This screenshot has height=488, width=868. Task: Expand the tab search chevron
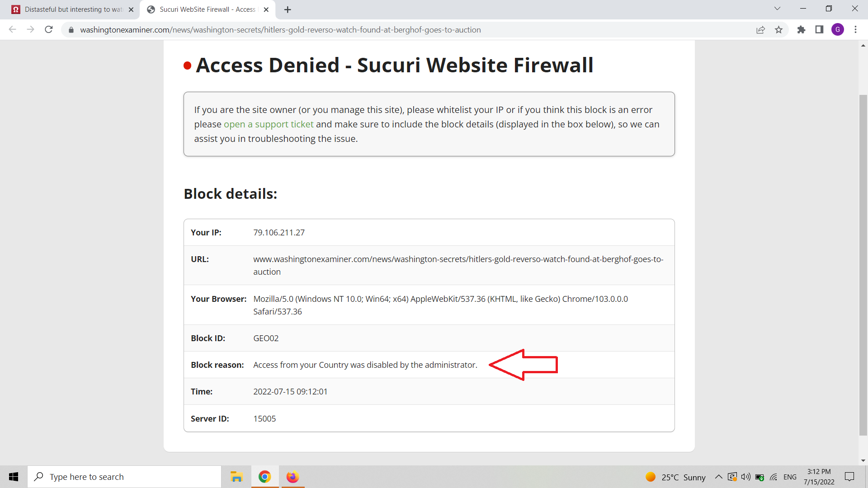click(x=777, y=9)
